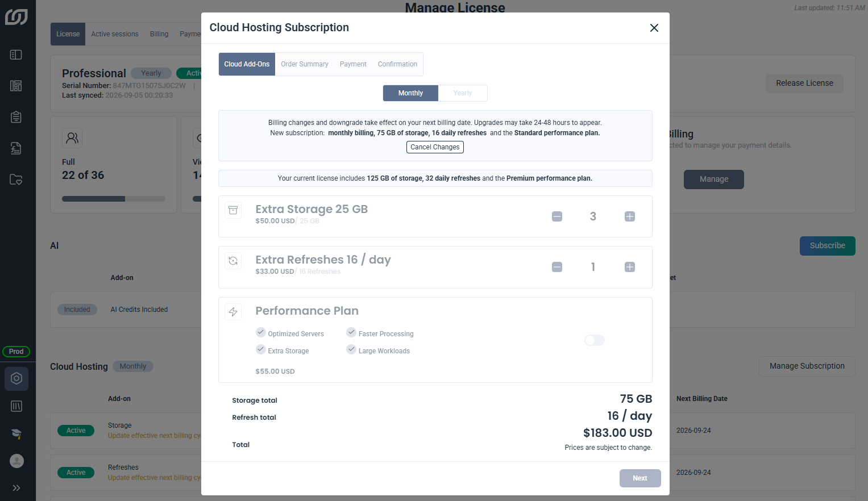Click the Extra Storage archive box icon

[233, 210]
